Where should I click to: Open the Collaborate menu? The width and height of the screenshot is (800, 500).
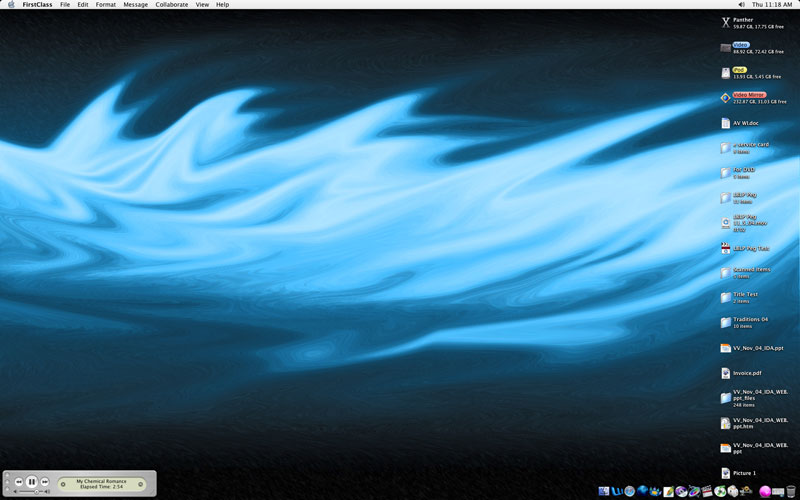[171, 4]
